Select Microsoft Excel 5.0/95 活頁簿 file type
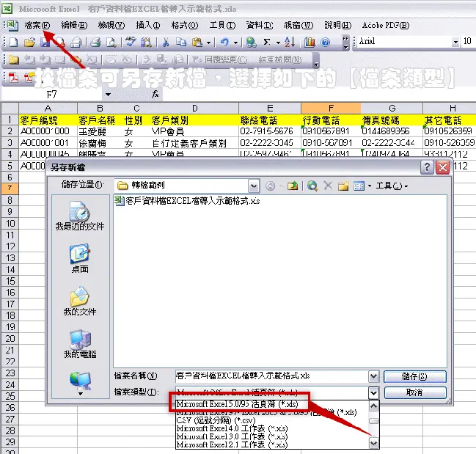Screen dimensions: 476x454 click(x=238, y=404)
